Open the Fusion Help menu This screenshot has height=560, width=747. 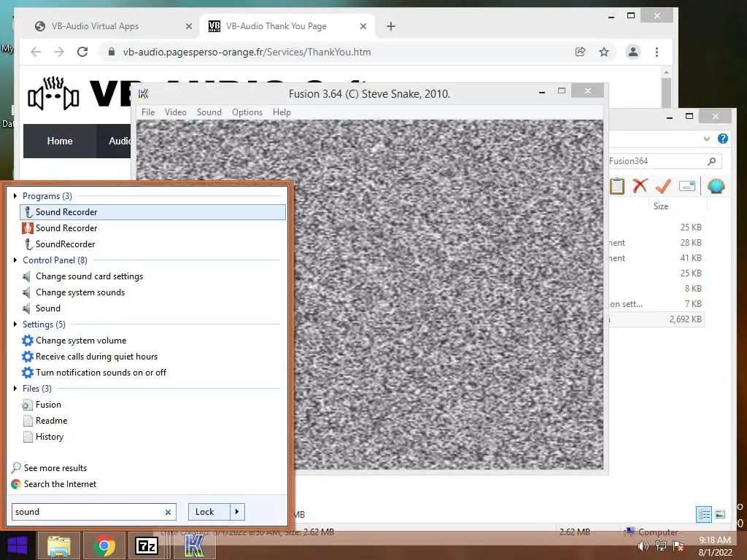pos(282,112)
